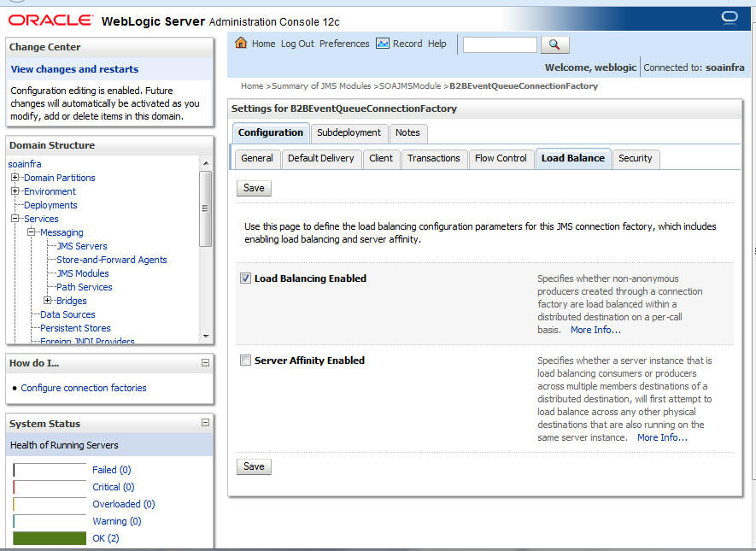Click the Messaging tree label
The image size is (756, 551).
62,232
